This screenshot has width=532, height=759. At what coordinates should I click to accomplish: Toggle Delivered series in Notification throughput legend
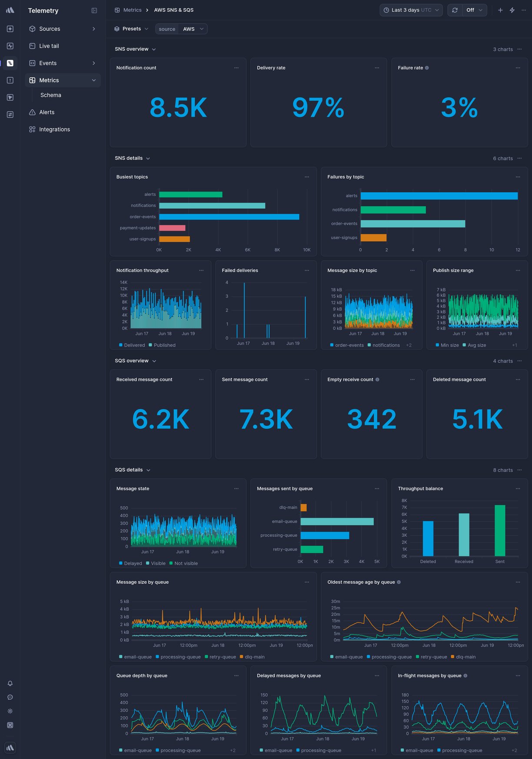pyautogui.click(x=132, y=345)
